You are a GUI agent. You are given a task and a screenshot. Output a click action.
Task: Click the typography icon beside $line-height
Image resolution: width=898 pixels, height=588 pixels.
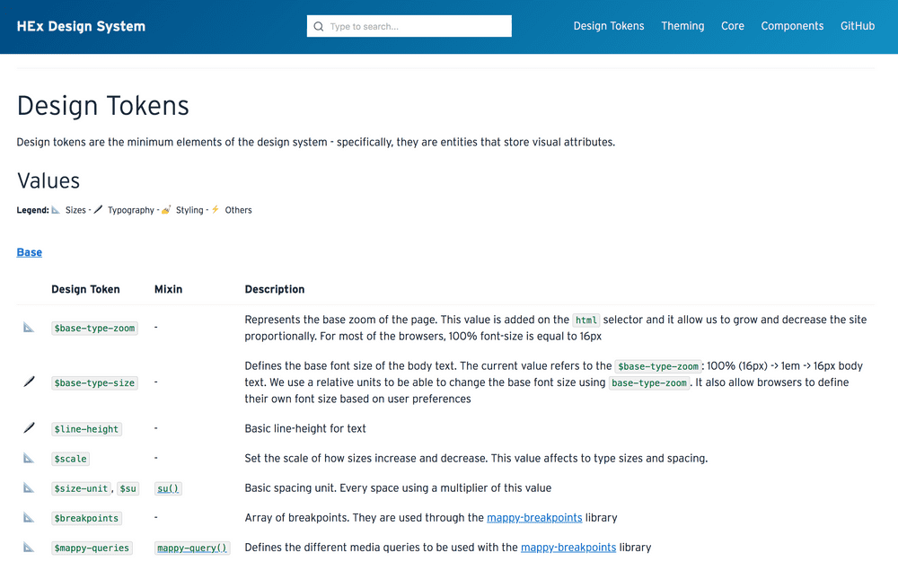click(28, 428)
